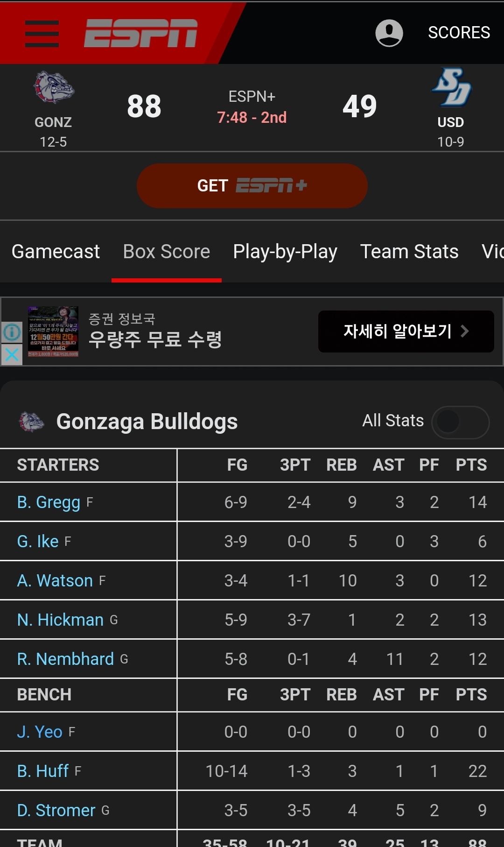The image size is (504, 847).
Task: Tap the 자세히 알아보기 ad button
Action: point(406,332)
